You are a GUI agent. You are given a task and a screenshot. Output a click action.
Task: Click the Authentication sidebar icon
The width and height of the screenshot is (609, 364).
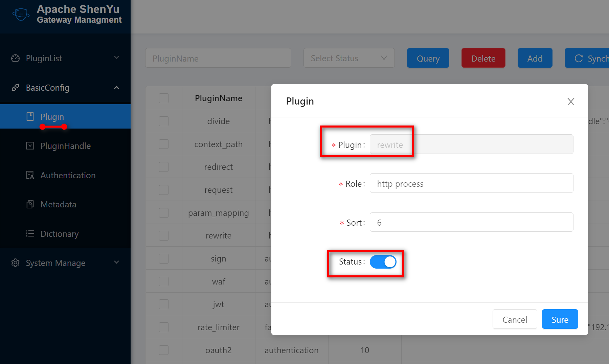click(x=30, y=175)
